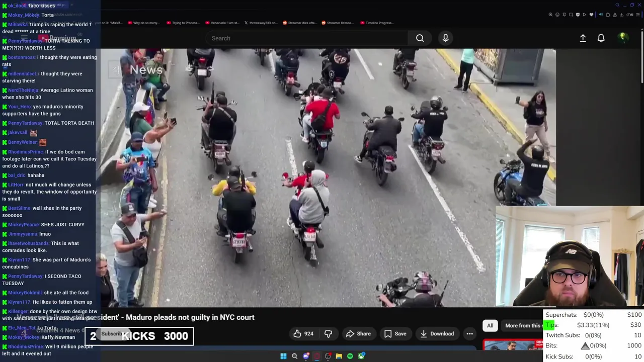Open the account avatar menu
Image resolution: width=644 pixels, height=362 pixels.
pyautogui.click(x=623, y=38)
